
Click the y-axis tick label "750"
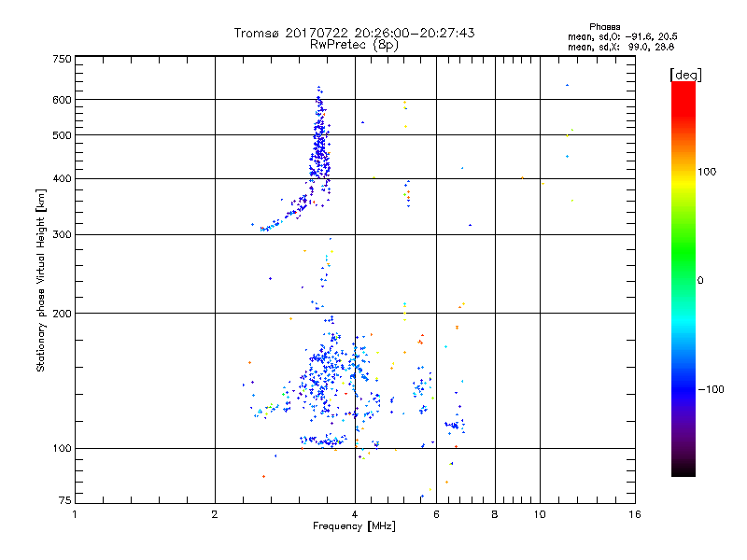[x=62, y=59]
